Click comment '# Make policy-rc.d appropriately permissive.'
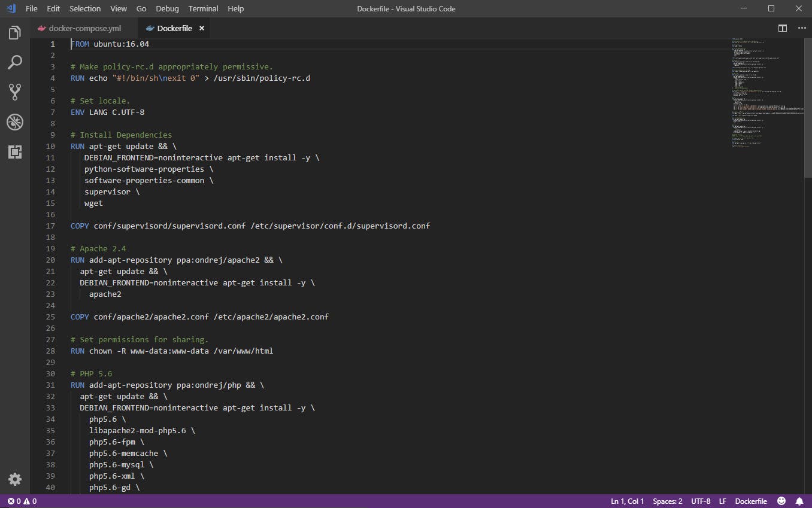812x508 pixels. [172, 66]
